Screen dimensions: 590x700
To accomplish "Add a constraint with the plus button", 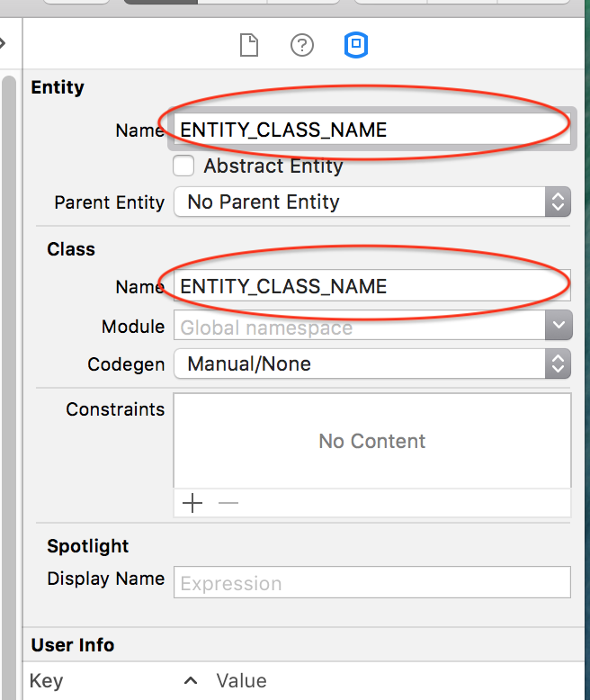I will click(x=192, y=503).
